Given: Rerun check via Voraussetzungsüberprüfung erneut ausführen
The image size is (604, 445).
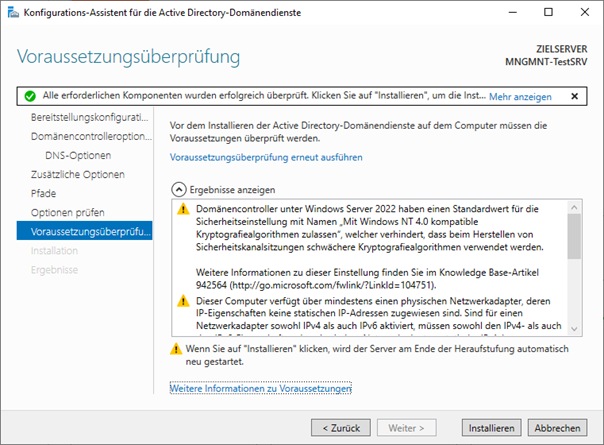Looking at the screenshot, I should tap(266, 157).
